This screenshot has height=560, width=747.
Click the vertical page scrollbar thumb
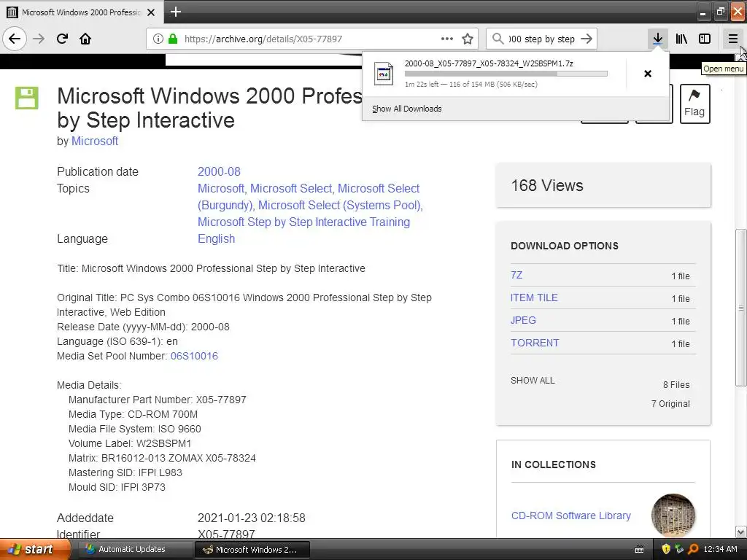741,308
